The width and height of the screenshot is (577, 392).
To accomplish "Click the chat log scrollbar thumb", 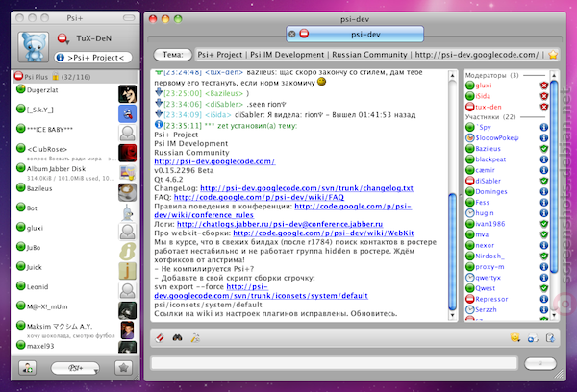I will coord(453,252).
